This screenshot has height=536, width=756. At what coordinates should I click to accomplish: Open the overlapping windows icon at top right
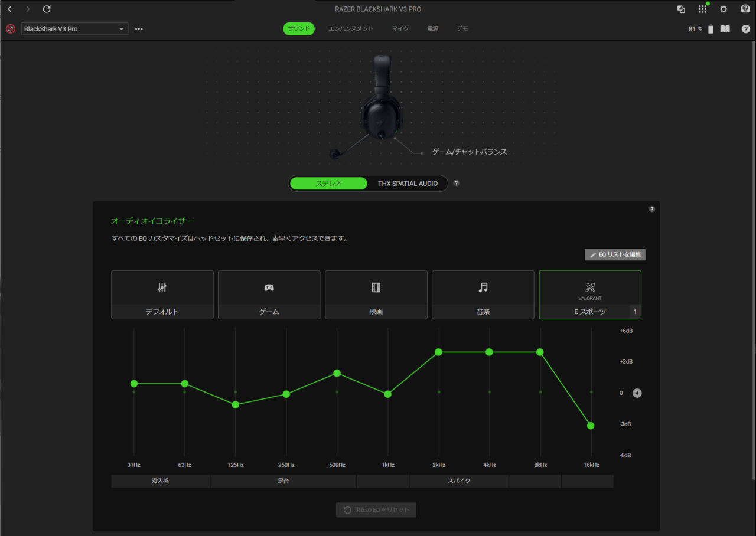pyautogui.click(x=681, y=9)
